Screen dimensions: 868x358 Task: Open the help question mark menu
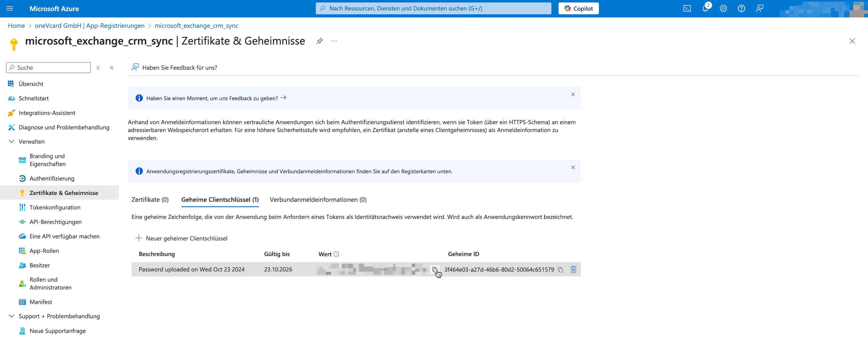click(x=741, y=9)
